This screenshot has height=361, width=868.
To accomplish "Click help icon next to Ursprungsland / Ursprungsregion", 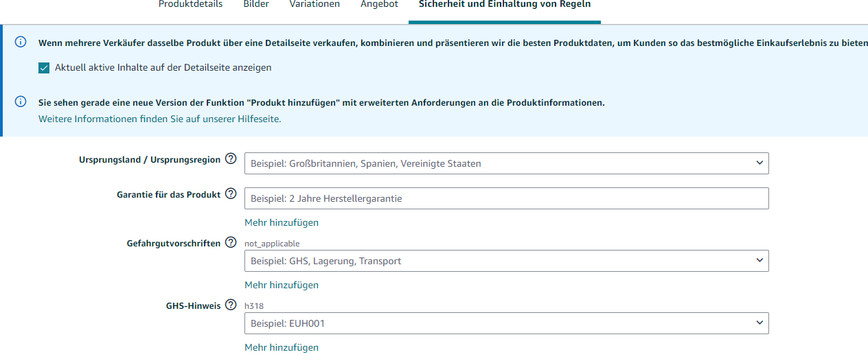I will tap(231, 159).
